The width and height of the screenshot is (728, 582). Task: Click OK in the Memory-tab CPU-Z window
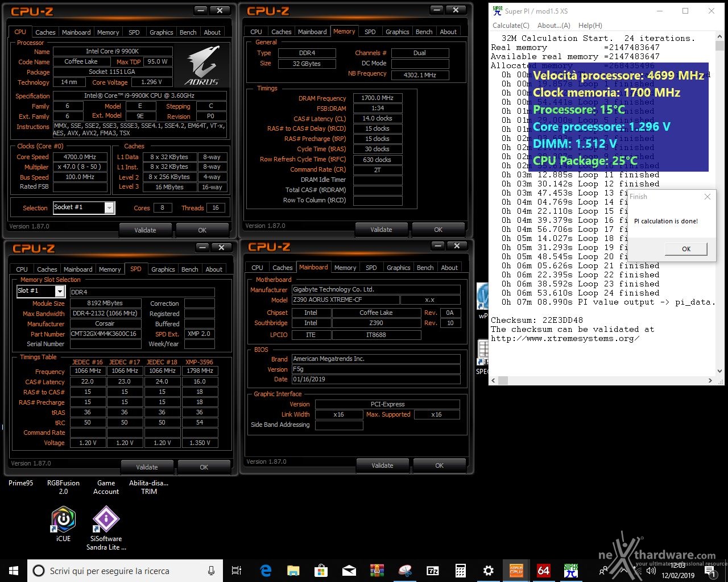click(438, 230)
